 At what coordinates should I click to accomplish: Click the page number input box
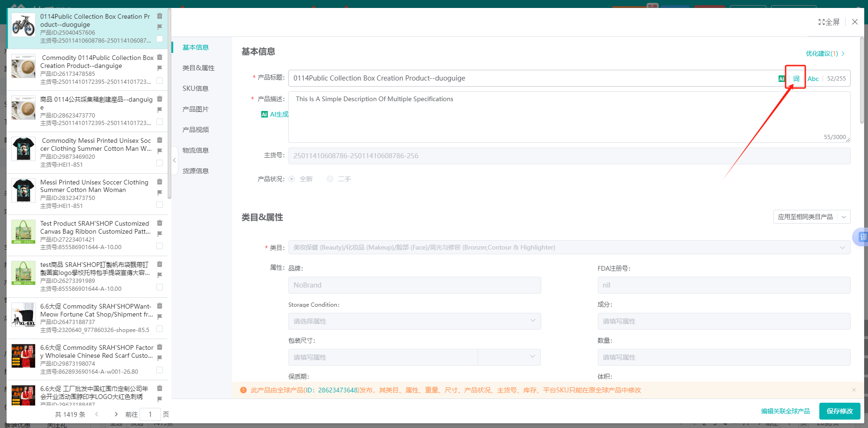click(150, 414)
